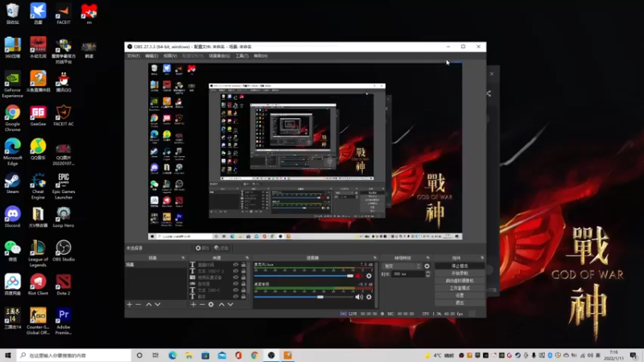
Task: Open 麦克风/Aux mixer settings gear menu
Action: point(369,276)
